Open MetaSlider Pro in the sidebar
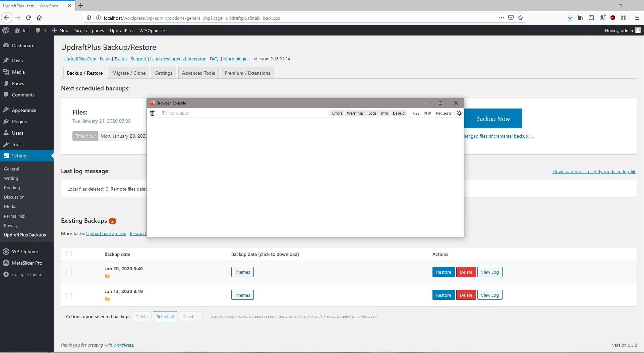The width and height of the screenshot is (644, 353). [x=27, y=263]
